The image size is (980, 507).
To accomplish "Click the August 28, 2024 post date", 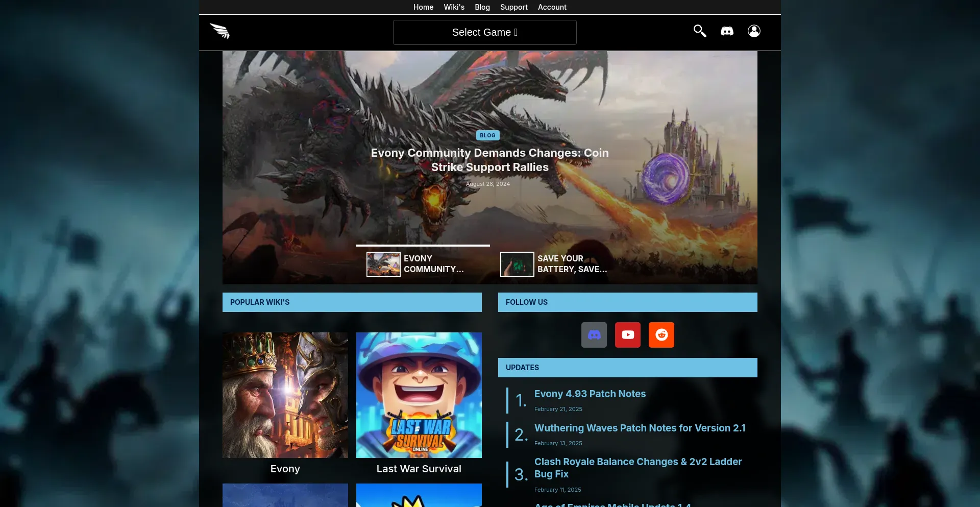I will click(x=488, y=184).
